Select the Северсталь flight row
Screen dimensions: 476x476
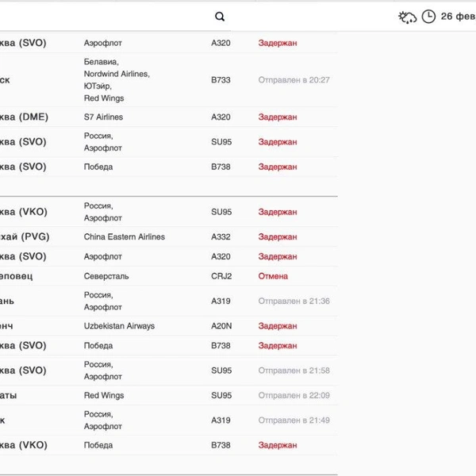point(106,277)
